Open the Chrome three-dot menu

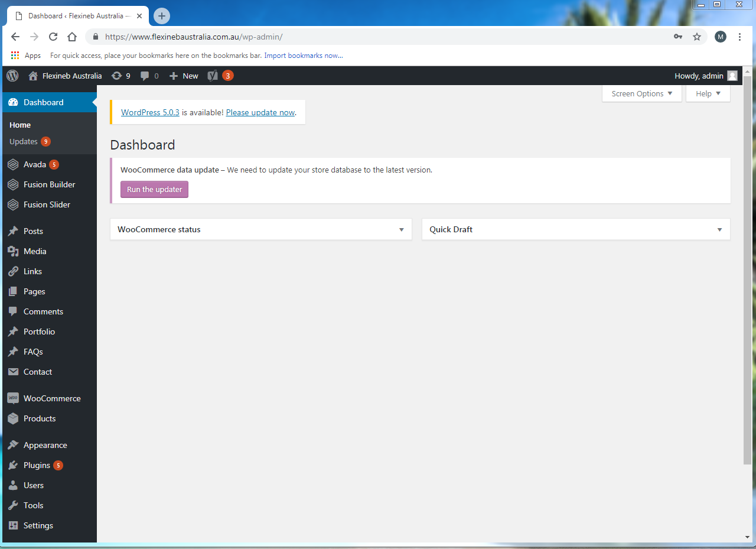pos(740,37)
